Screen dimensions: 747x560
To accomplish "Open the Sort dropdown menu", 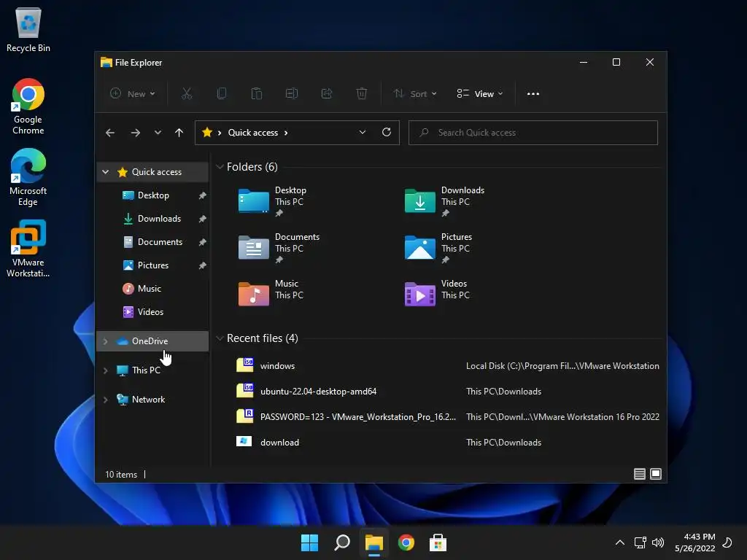I will click(415, 94).
